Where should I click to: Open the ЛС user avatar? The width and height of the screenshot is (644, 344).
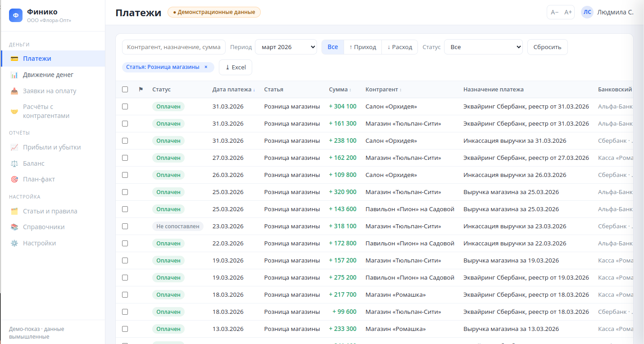pos(587,12)
